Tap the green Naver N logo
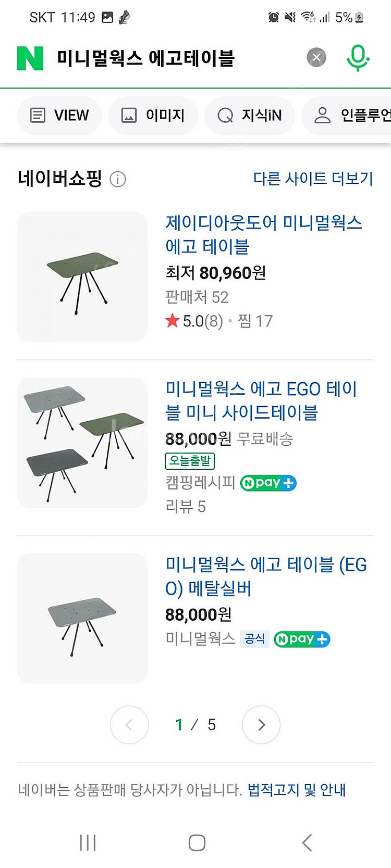This screenshot has height=868, width=391. pos(30,58)
